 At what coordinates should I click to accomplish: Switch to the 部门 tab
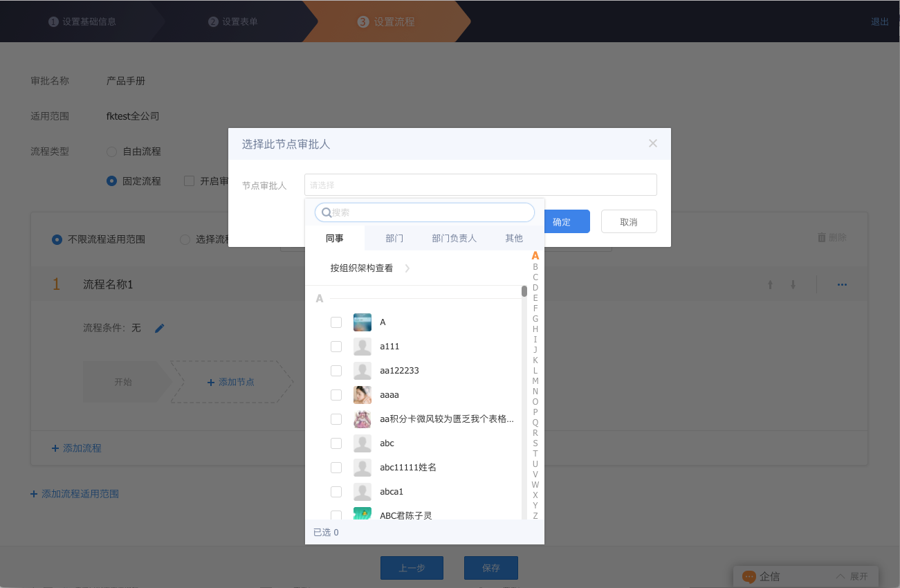coord(394,238)
